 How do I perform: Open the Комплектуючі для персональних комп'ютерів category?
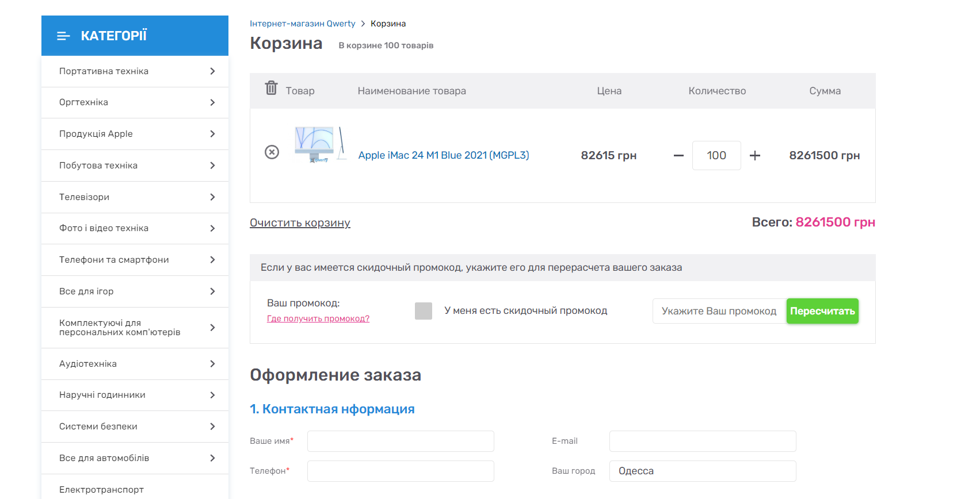[120, 328]
